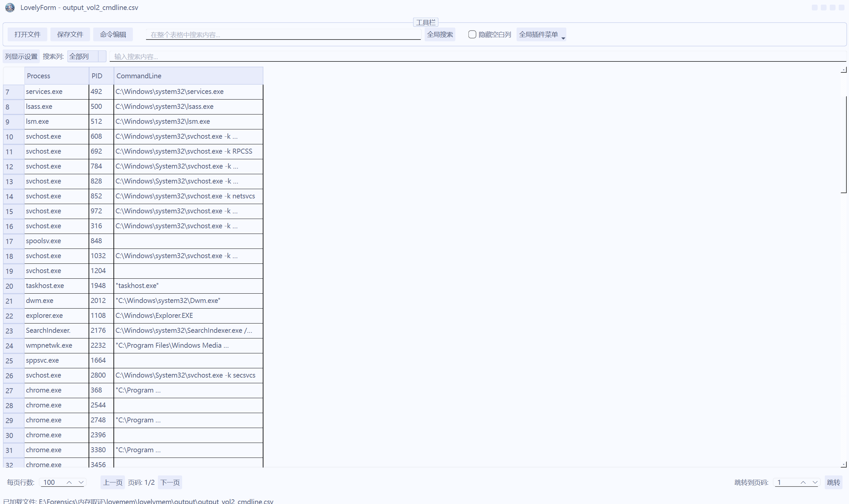
Task: Select the SearchIndexer. process cell
Action: [56, 331]
